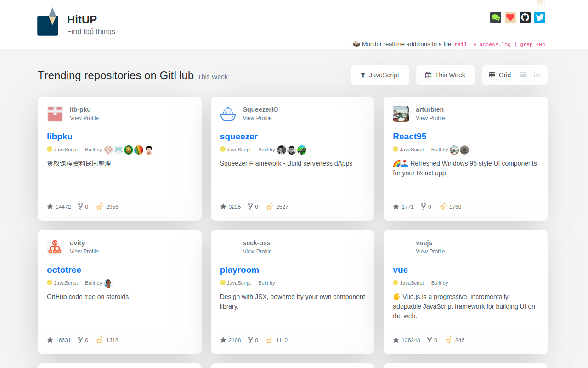Click first contributor avatar on React95 card

tap(454, 149)
